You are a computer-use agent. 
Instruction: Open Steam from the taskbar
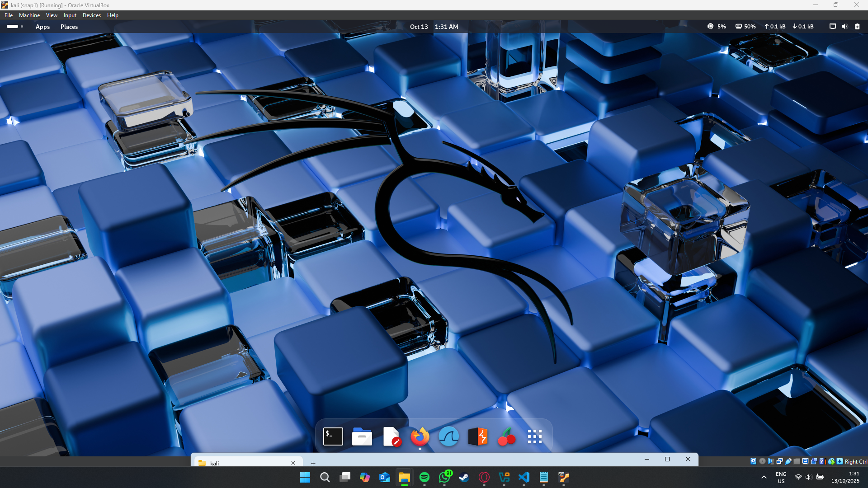[464, 477]
